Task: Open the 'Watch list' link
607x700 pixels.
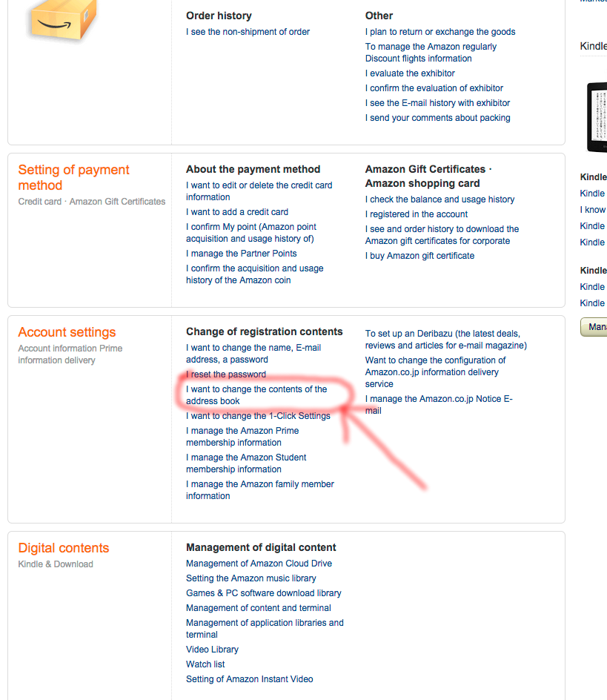Action: pyautogui.click(x=205, y=664)
